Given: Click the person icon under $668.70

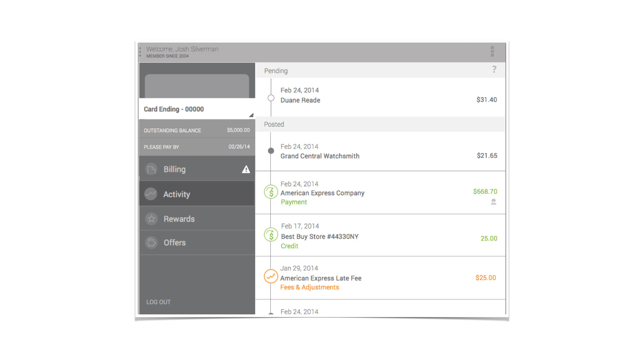Looking at the screenshot, I should [x=493, y=202].
